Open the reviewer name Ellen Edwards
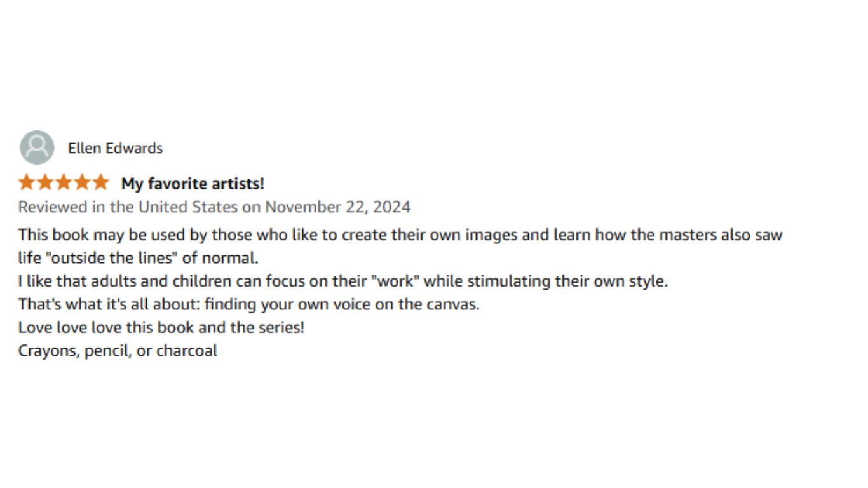Viewport: 868px width, 488px height. click(x=115, y=148)
